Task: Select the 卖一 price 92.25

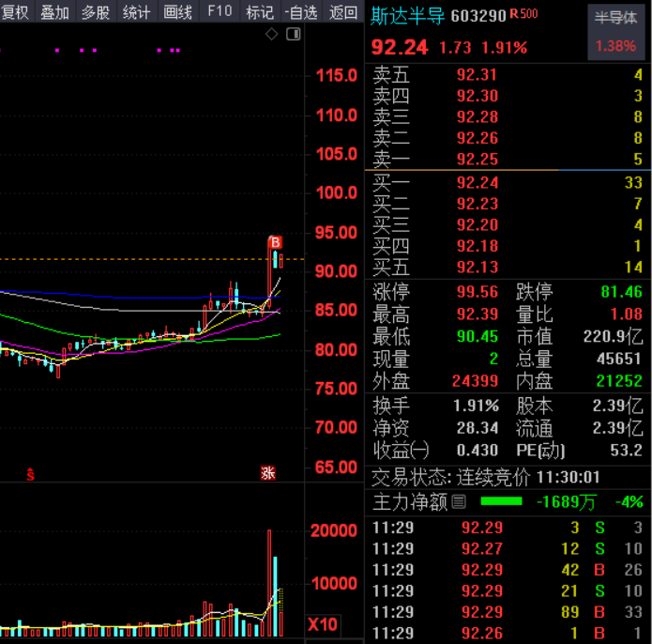Action: (x=477, y=160)
